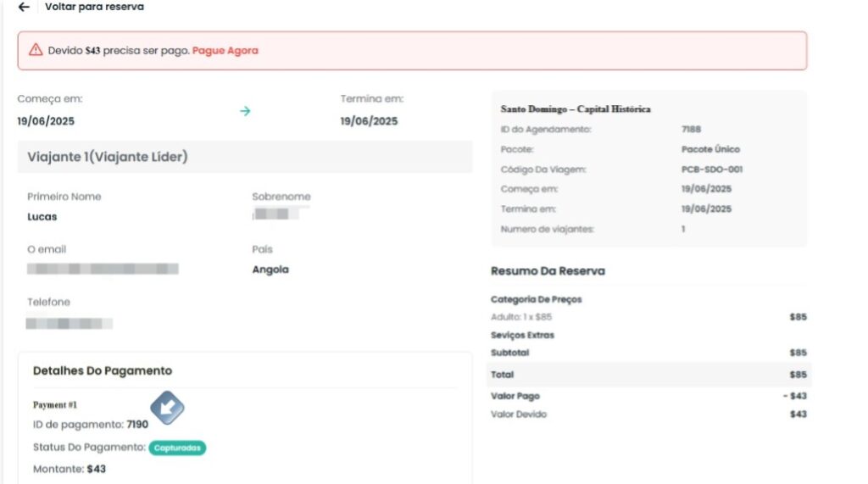Select the Total $85 row
868x484 pixels.
(x=648, y=375)
